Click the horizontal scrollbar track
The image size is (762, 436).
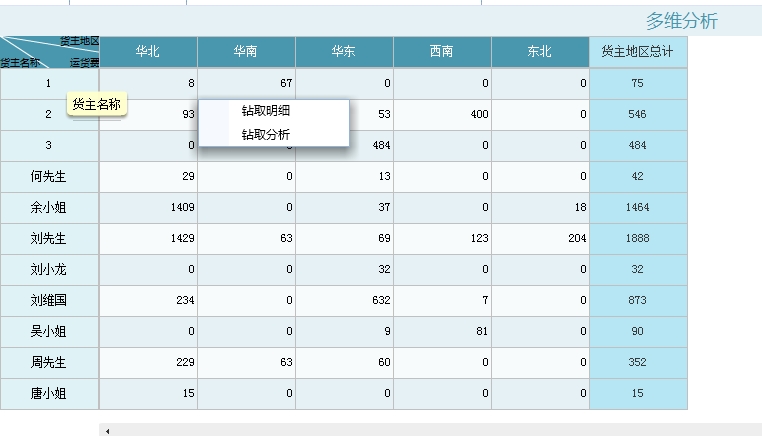pos(430,431)
